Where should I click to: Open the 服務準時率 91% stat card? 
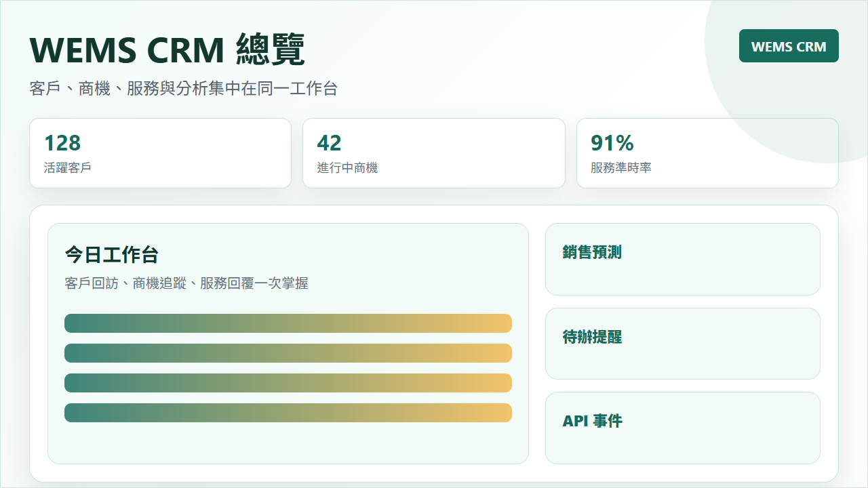(707, 153)
